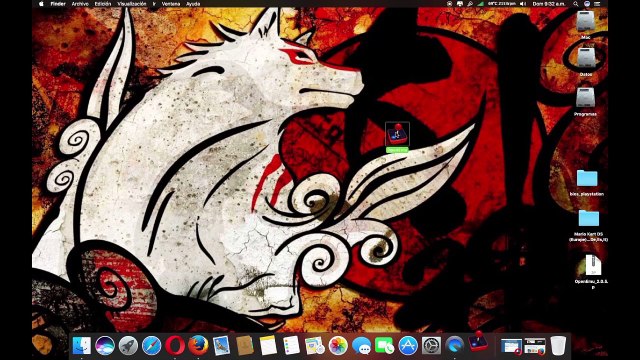Click the date and time in menu bar

click(549, 4)
